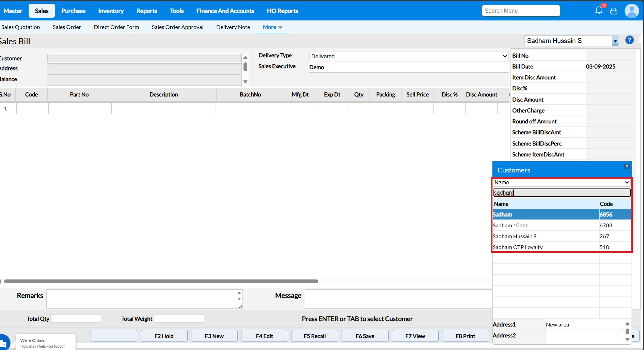This screenshot has width=644, height=350.
Task: Open the Reports menu
Action: coord(147,11)
